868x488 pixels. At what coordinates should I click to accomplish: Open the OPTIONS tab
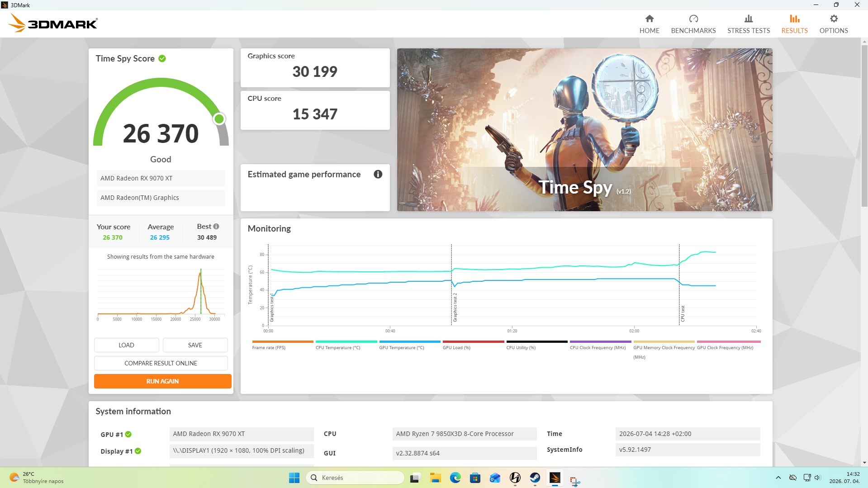pyautogui.click(x=833, y=24)
